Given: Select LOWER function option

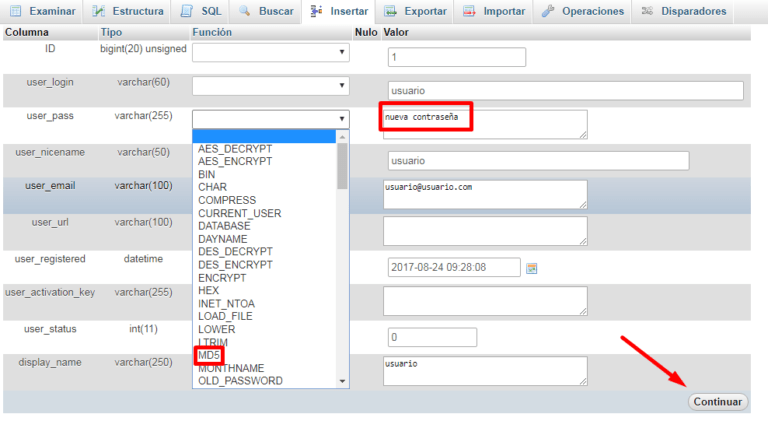Looking at the screenshot, I should (x=216, y=329).
